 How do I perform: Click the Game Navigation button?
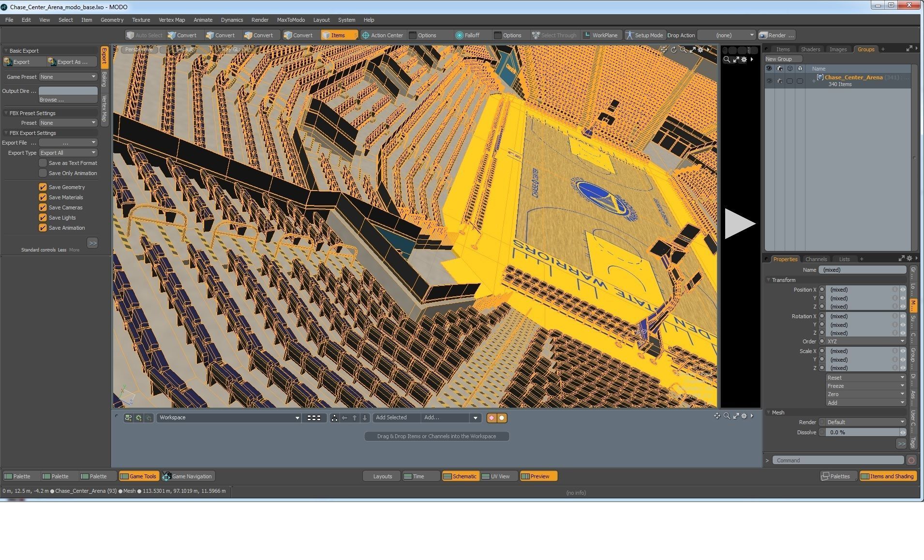click(188, 476)
